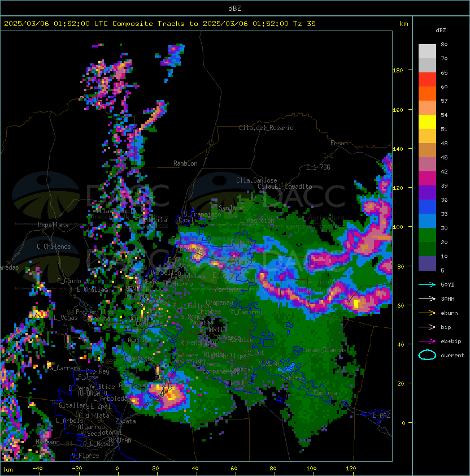The image size is (470, 476).
Task: Click the 'TUNUYAN' map label
Action: click(120, 440)
